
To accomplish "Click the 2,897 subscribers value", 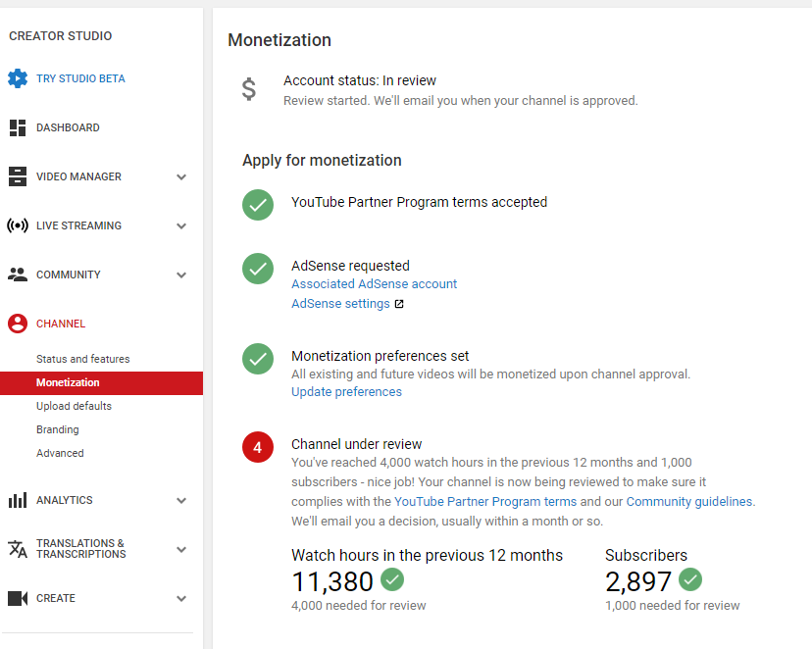I will 638,581.
